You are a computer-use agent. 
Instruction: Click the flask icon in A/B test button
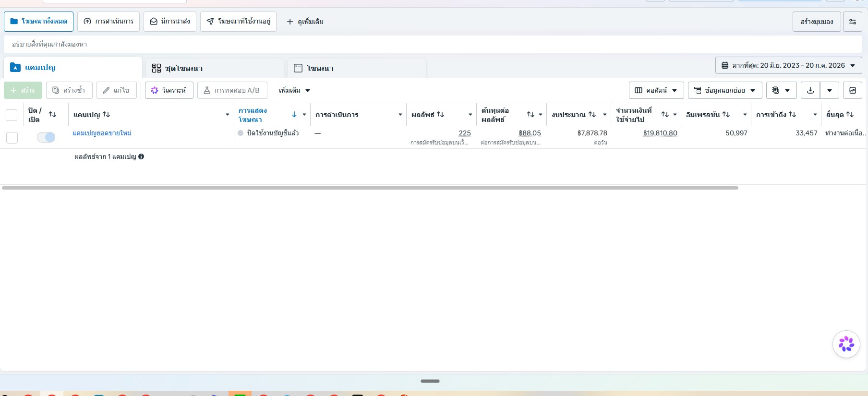pyautogui.click(x=207, y=90)
